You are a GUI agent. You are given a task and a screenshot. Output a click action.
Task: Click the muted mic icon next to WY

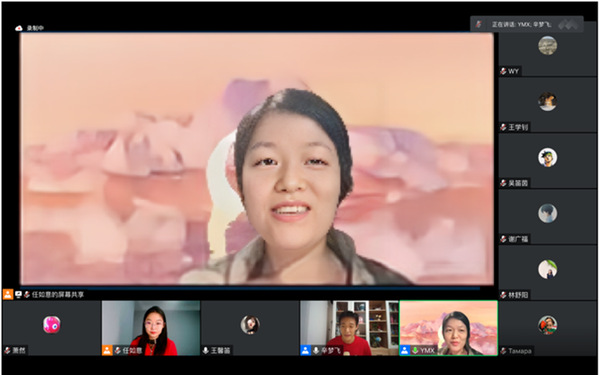503,71
